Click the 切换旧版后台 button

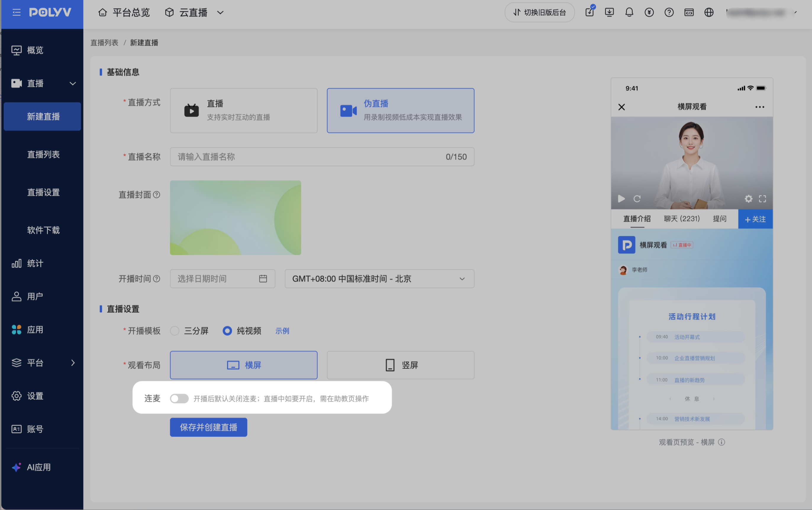[539, 12]
